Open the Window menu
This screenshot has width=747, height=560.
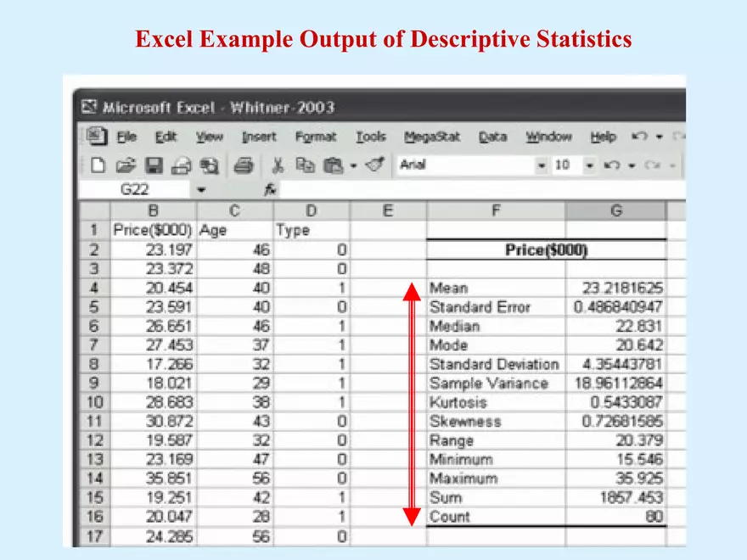[549, 137]
